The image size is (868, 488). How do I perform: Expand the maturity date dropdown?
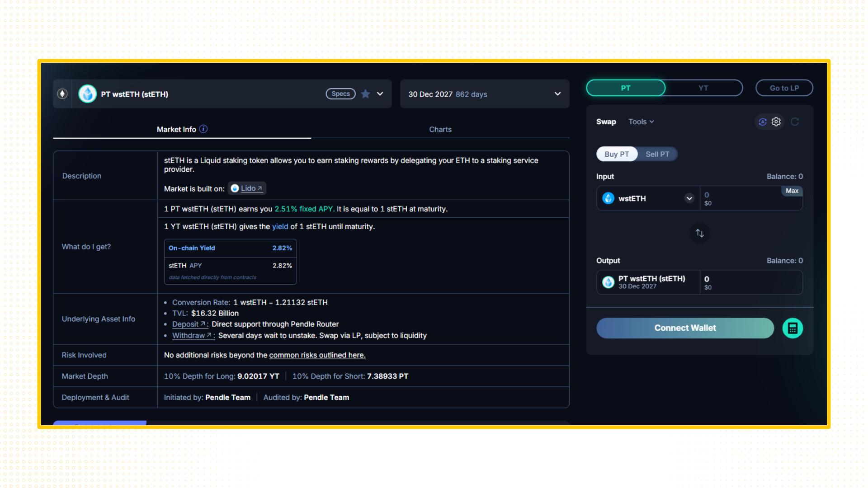coord(557,94)
